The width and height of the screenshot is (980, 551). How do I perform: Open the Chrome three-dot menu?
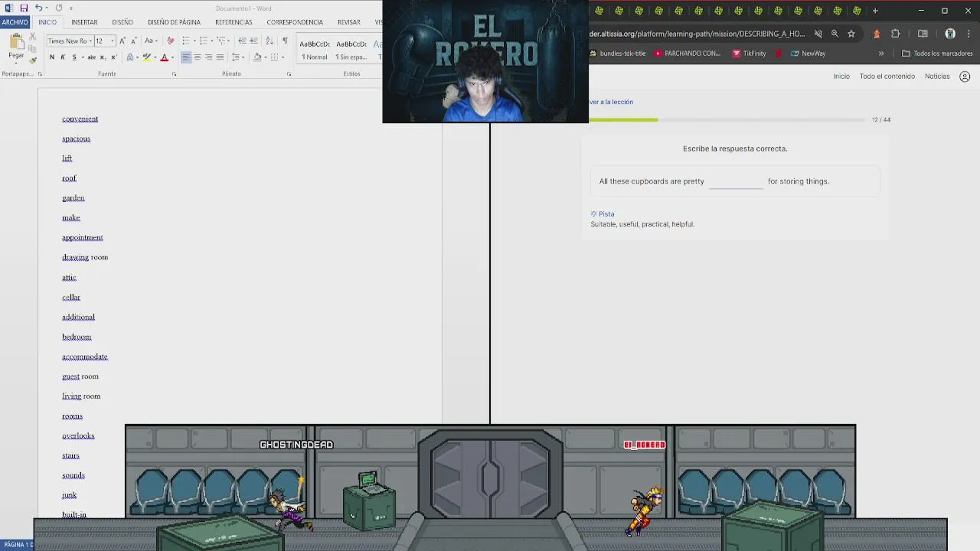click(969, 34)
